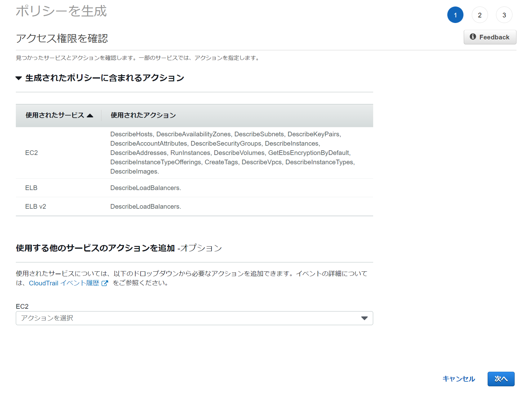Click DescribeLoadBalancers in the ELB row
532x395 pixels.
click(145, 188)
